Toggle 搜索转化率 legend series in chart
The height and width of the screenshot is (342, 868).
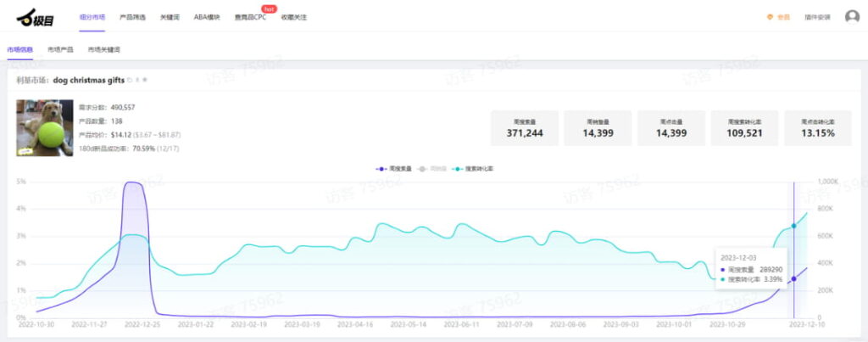(474, 169)
